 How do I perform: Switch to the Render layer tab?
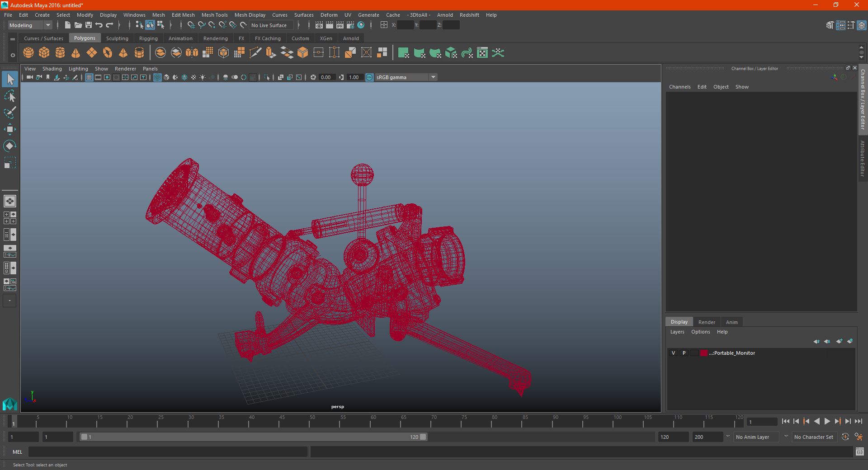[x=707, y=322]
